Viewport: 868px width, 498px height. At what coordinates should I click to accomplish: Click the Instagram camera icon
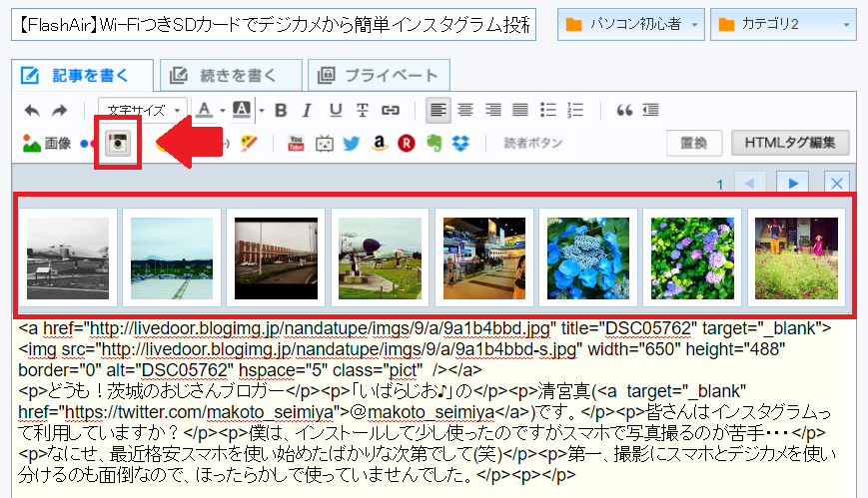point(118,143)
